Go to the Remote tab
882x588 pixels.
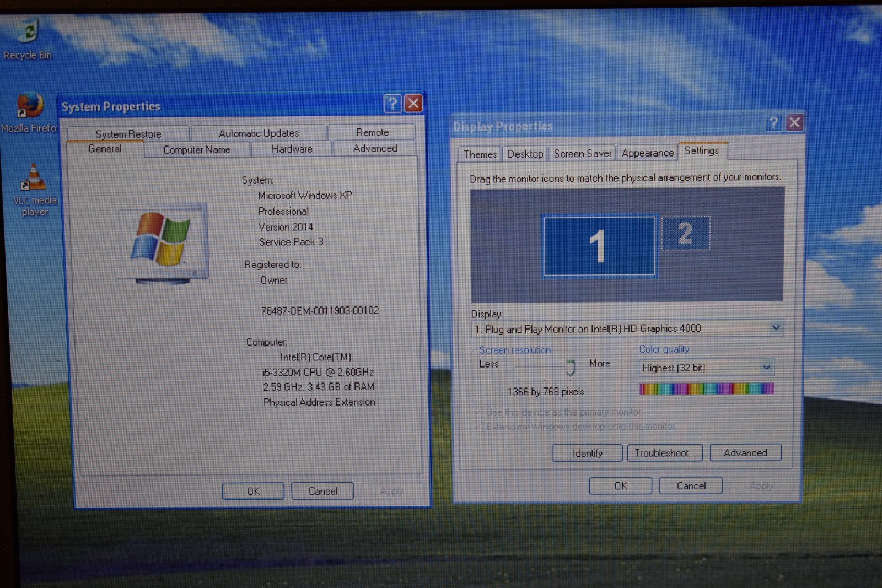tap(372, 132)
